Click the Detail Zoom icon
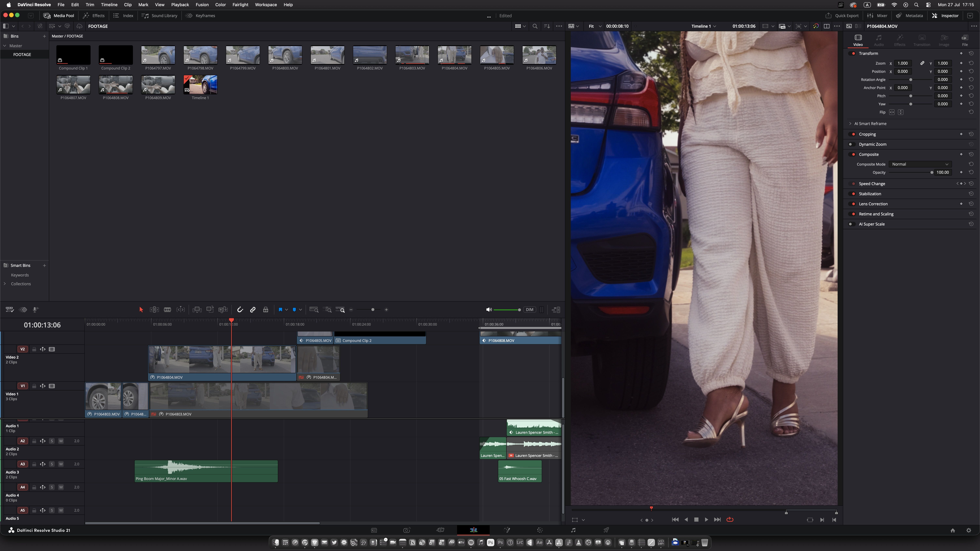The height and width of the screenshot is (551, 980). (x=327, y=310)
